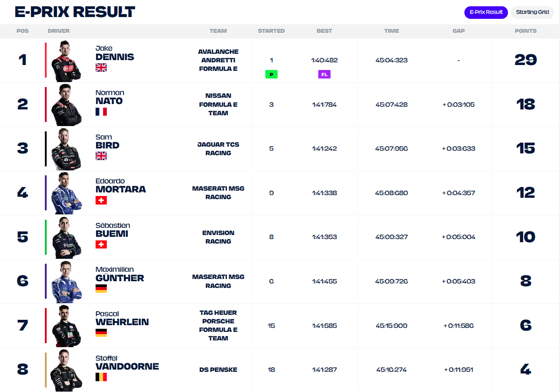Click Norman Nato's French flag icon
Viewport: 560px width, 392px height.
coord(101,112)
